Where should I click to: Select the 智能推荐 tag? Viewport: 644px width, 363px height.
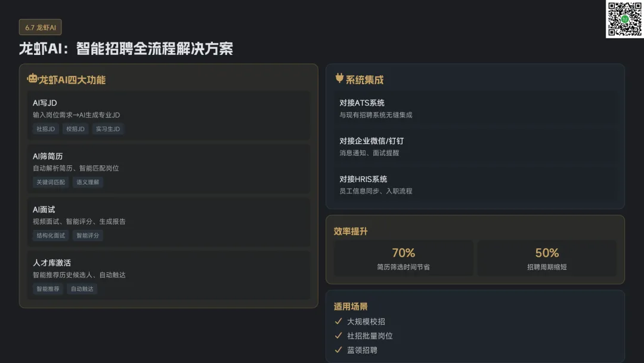pyautogui.click(x=48, y=289)
